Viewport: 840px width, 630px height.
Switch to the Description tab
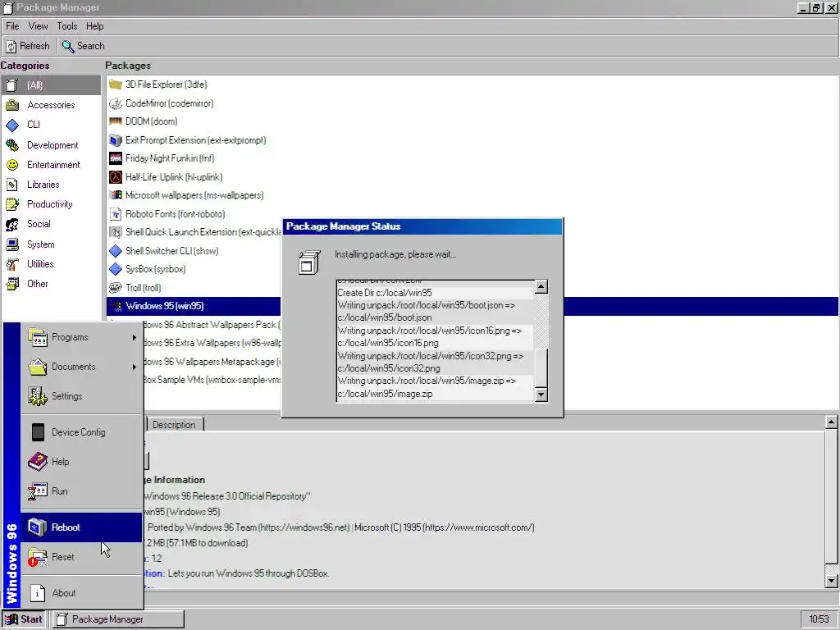pyautogui.click(x=174, y=425)
